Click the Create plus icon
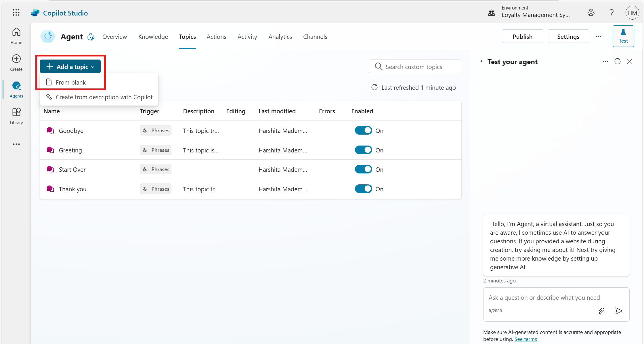The image size is (644, 344). coord(16,59)
